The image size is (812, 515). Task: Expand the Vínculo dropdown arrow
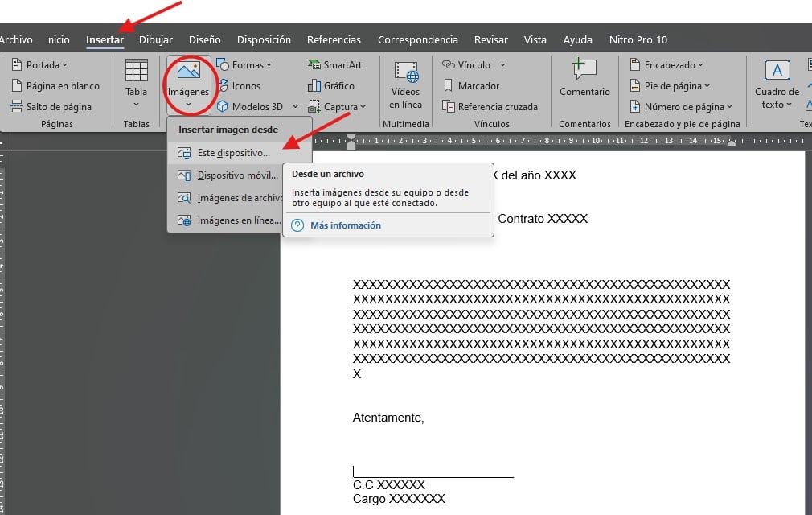502,65
